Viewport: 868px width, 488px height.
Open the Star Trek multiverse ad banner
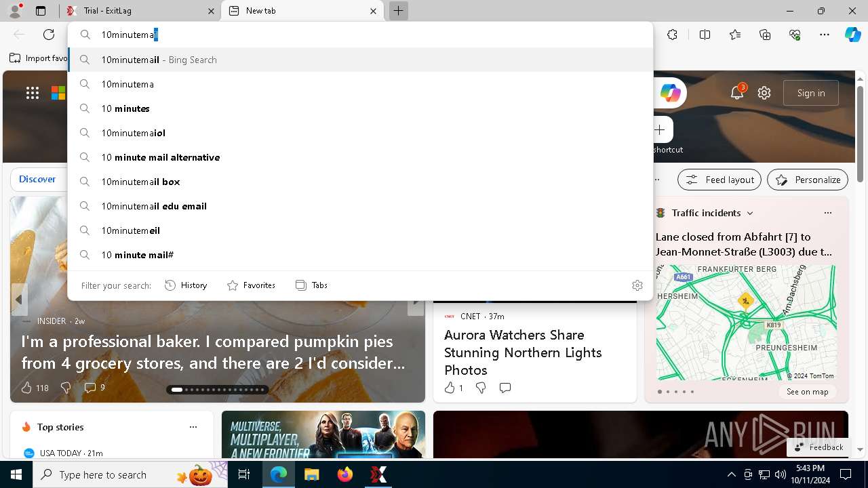(x=323, y=434)
